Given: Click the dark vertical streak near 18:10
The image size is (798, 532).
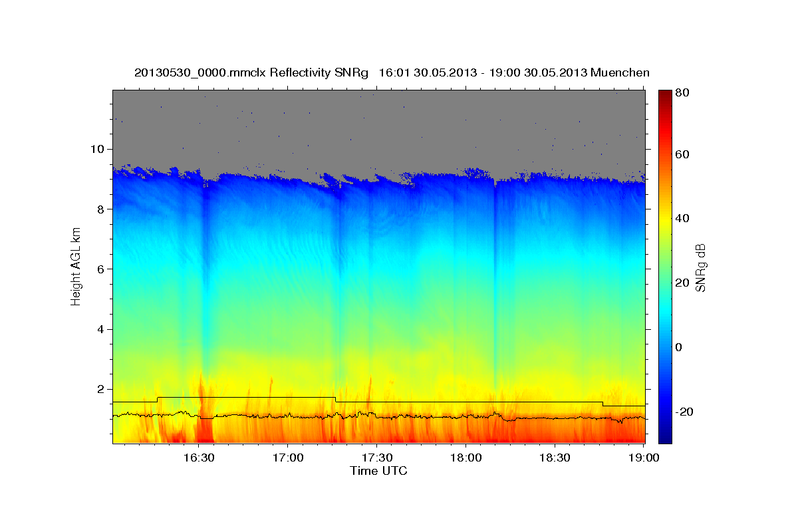Looking at the screenshot, I should tap(495, 279).
